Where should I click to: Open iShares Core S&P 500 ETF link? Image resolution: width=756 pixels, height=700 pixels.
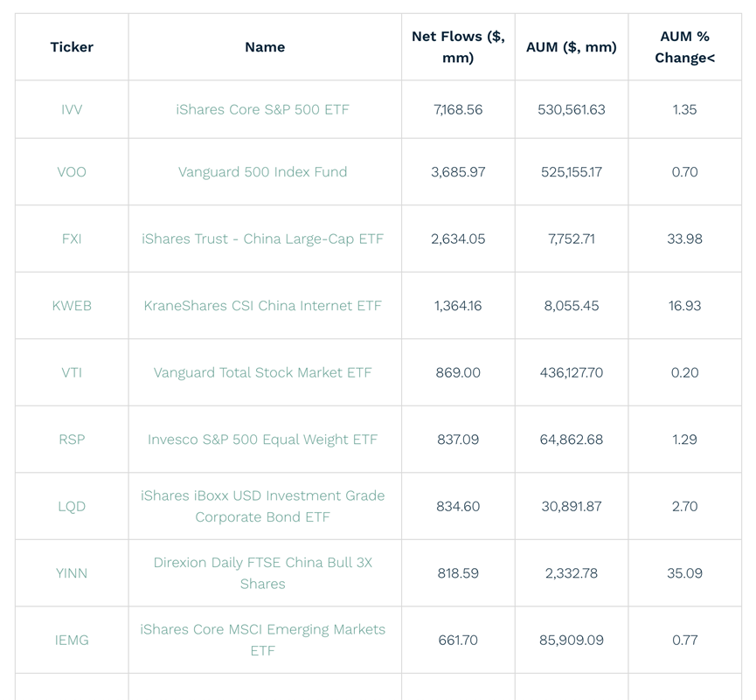click(262, 110)
